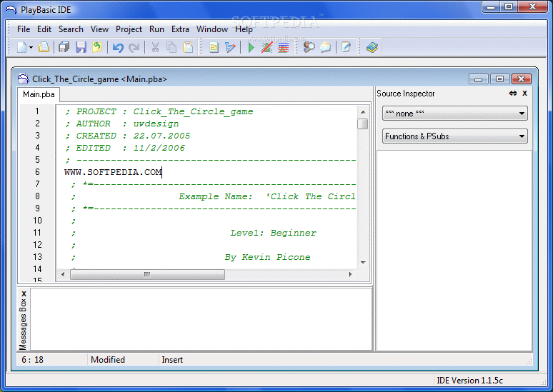Viewport: 553px width, 392px height.
Task: Click the 'Level: Beginner' comment text
Action: [274, 233]
